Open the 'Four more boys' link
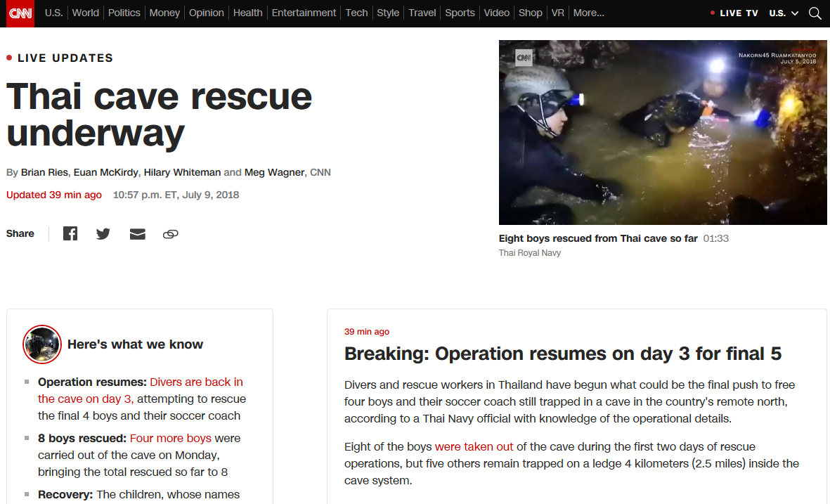Image resolution: width=830 pixels, height=504 pixels. click(171, 439)
